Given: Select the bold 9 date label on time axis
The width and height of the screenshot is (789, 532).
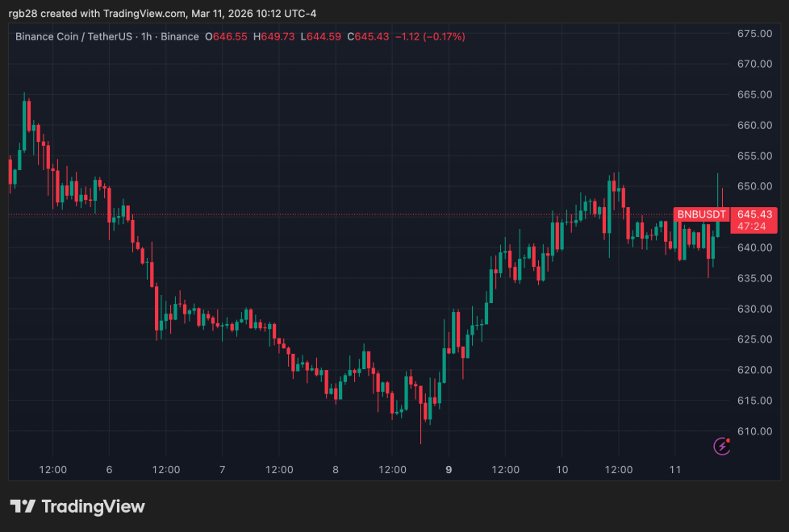Looking at the screenshot, I should [449, 469].
